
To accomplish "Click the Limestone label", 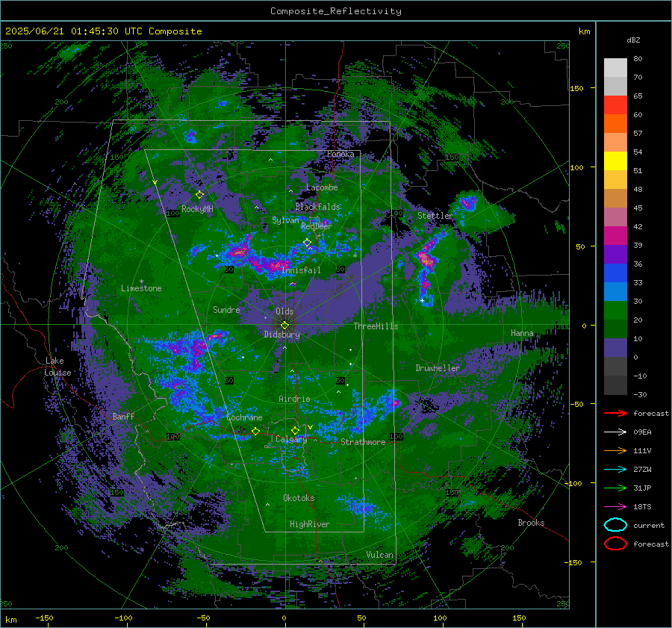I will point(141,288).
